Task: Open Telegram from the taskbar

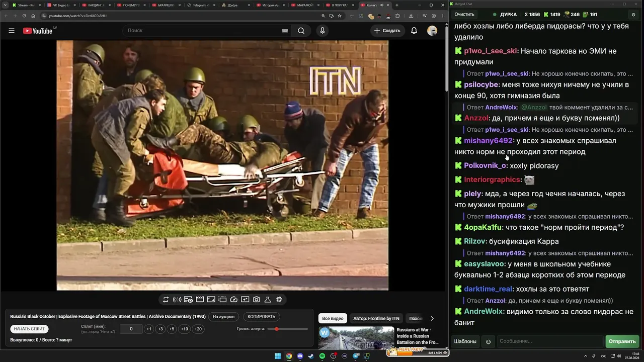Action: 356,356
